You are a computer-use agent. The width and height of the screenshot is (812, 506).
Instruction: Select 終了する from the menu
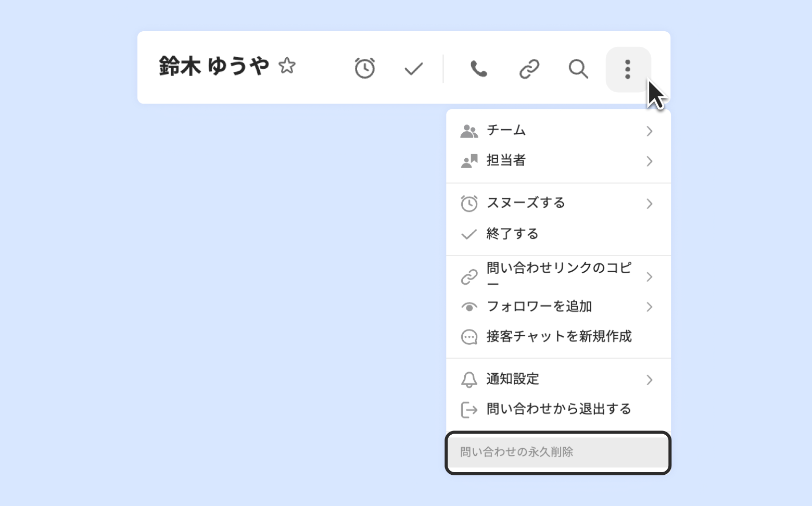(x=512, y=234)
